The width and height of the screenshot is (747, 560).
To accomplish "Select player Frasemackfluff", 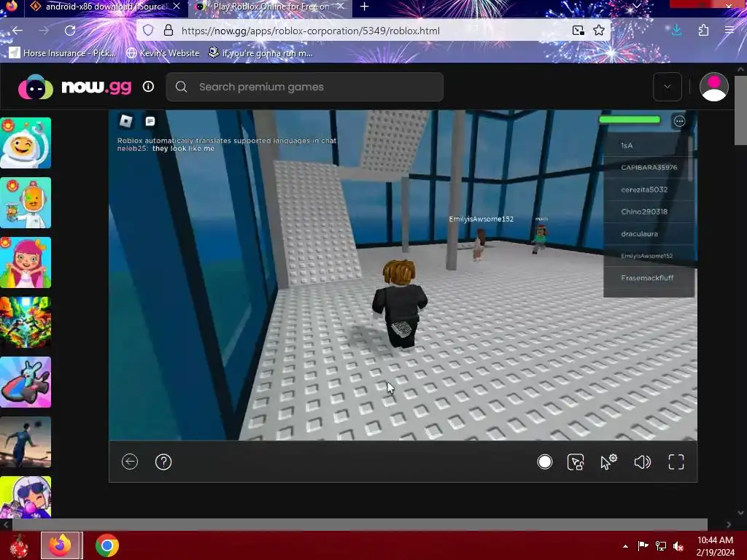I will tap(649, 278).
